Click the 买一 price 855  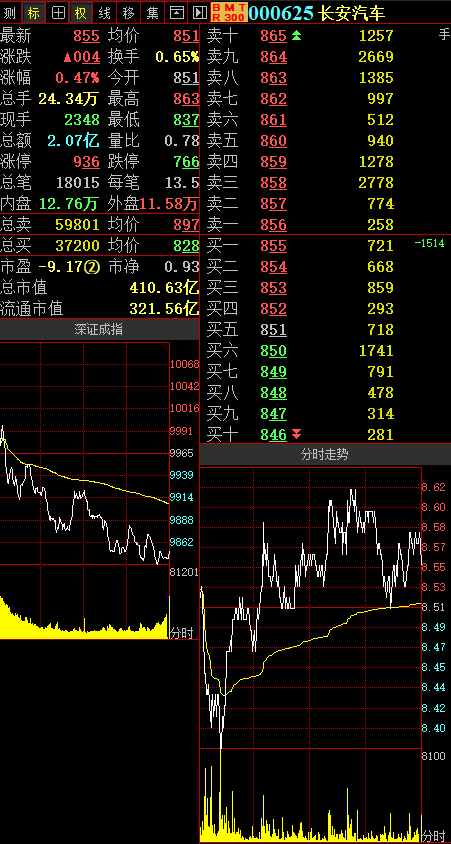coord(273,246)
